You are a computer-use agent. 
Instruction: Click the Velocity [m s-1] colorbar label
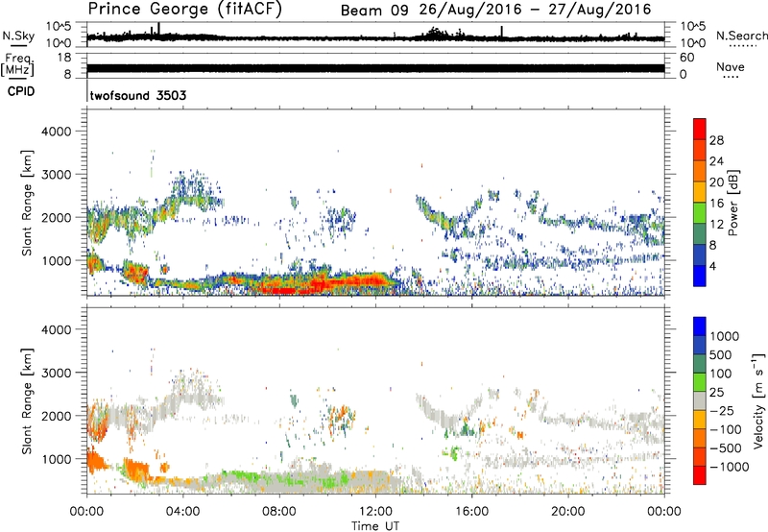(758, 400)
